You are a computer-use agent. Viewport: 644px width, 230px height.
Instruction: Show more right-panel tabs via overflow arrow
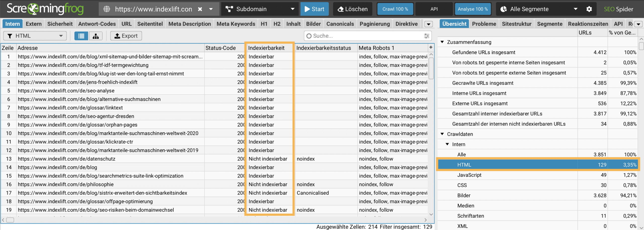coord(638,24)
